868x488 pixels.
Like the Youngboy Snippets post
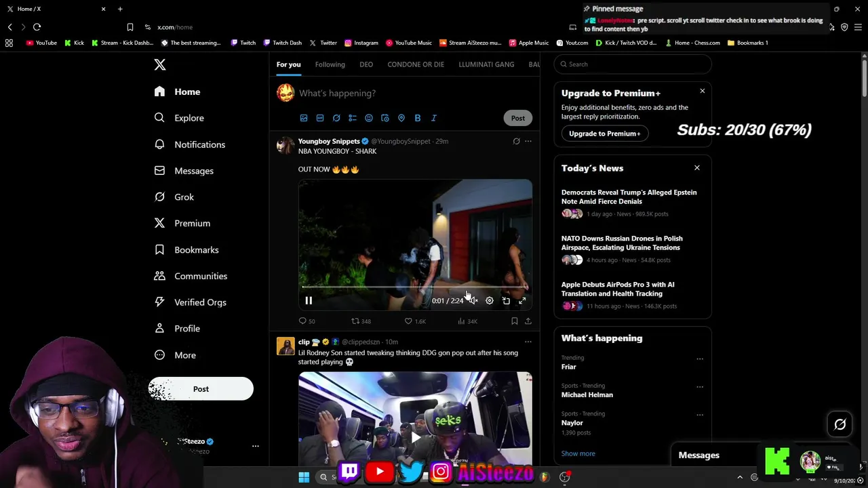tap(415, 321)
